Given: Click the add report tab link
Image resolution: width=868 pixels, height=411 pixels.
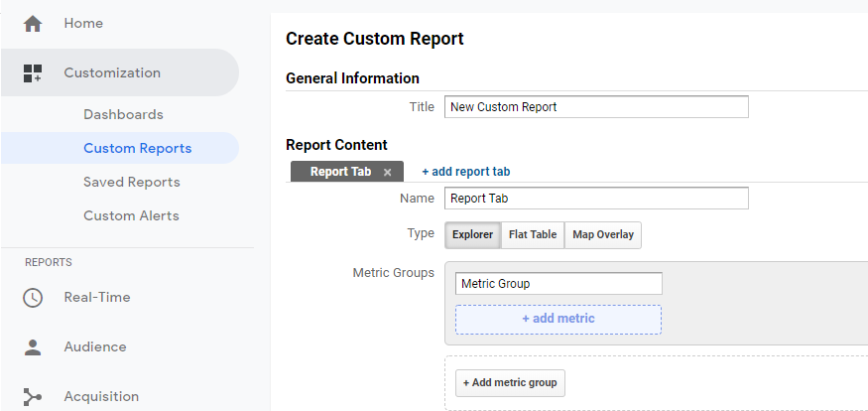Looking at the screenshot, I should (x=465, y=172).
